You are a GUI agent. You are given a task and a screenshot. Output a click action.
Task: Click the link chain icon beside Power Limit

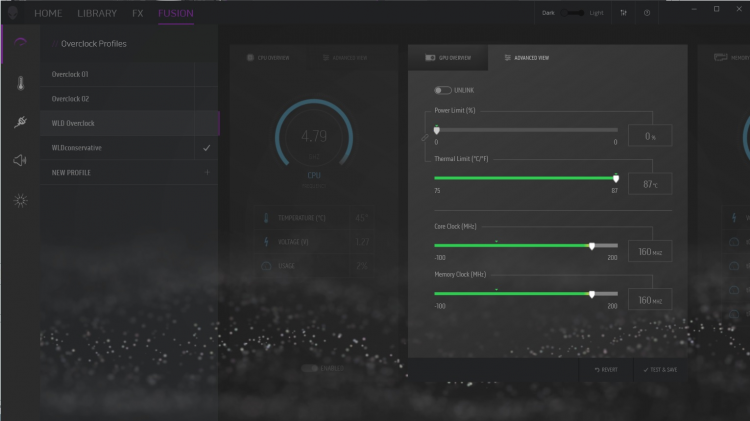[425, 138]
